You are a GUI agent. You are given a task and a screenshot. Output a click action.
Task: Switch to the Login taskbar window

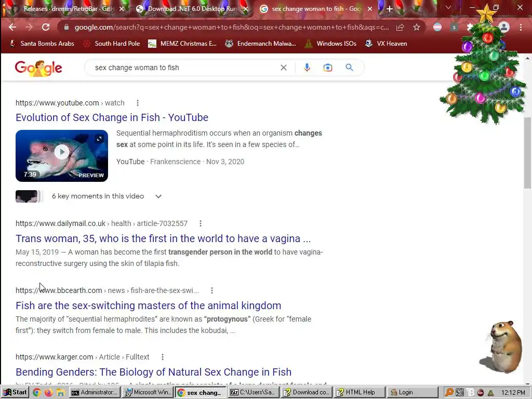(x=413, y=393)
